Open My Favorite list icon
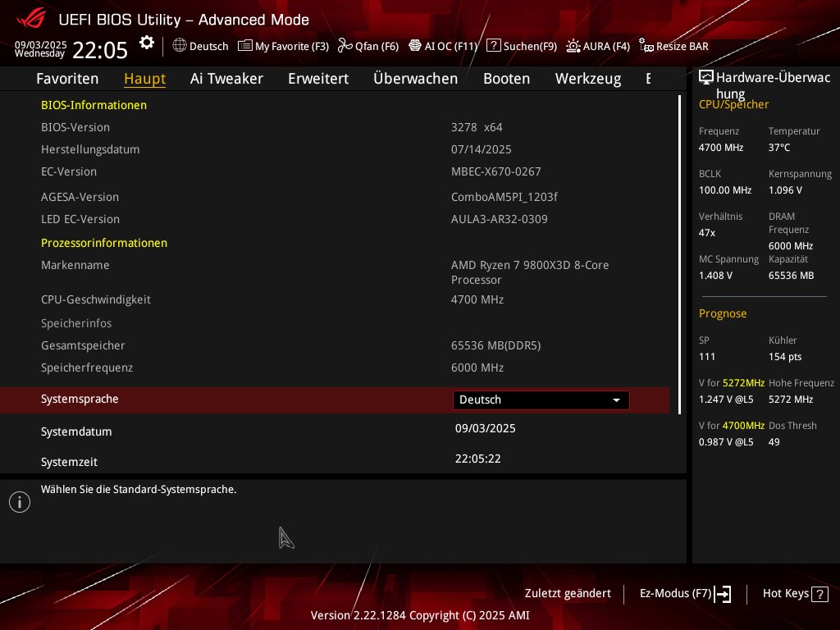 tap(244, 46)
